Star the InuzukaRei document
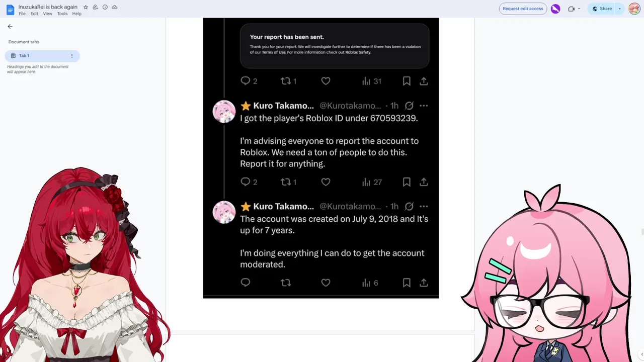This screenshot has width=644, height=362. pyautogui.click(x=86, y=7)
